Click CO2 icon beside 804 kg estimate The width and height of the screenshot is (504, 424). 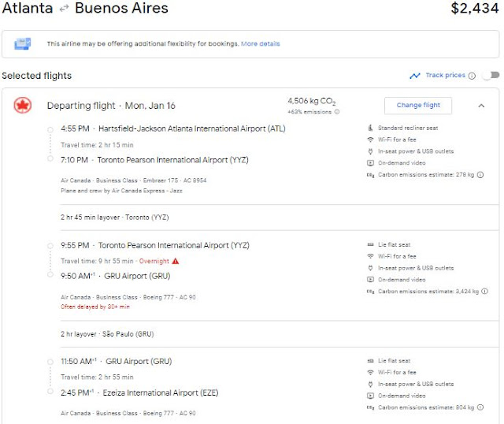coord(370,407)
